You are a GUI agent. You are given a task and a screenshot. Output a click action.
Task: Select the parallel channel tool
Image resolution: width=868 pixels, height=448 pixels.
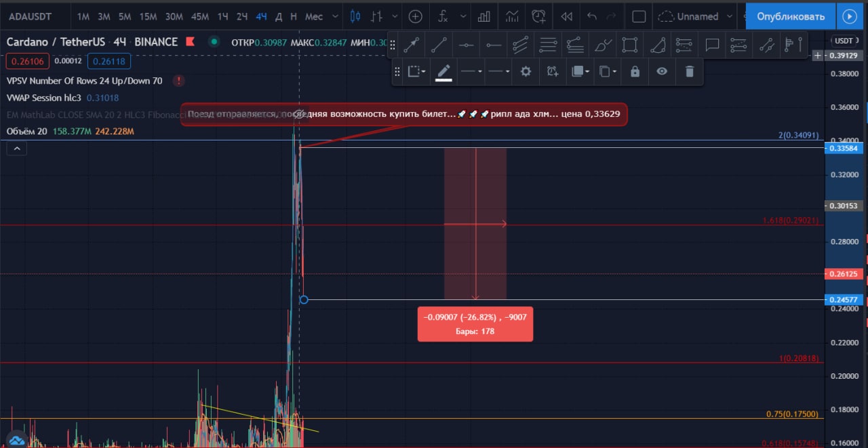point(521,45)
